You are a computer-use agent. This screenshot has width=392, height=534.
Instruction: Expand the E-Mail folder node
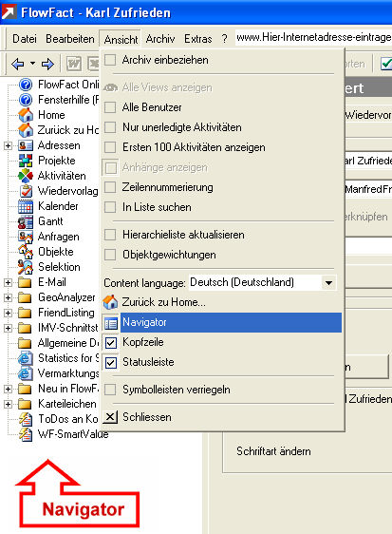tap(8, 282)
